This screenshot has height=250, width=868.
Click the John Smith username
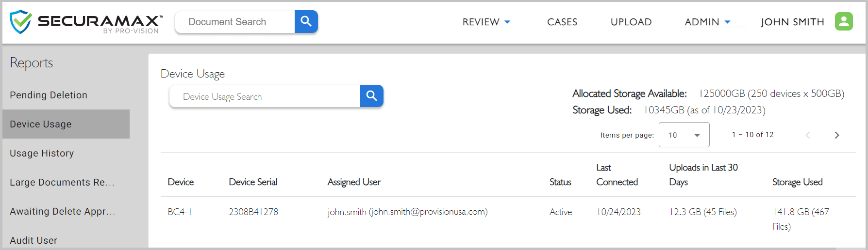point(792,22)
